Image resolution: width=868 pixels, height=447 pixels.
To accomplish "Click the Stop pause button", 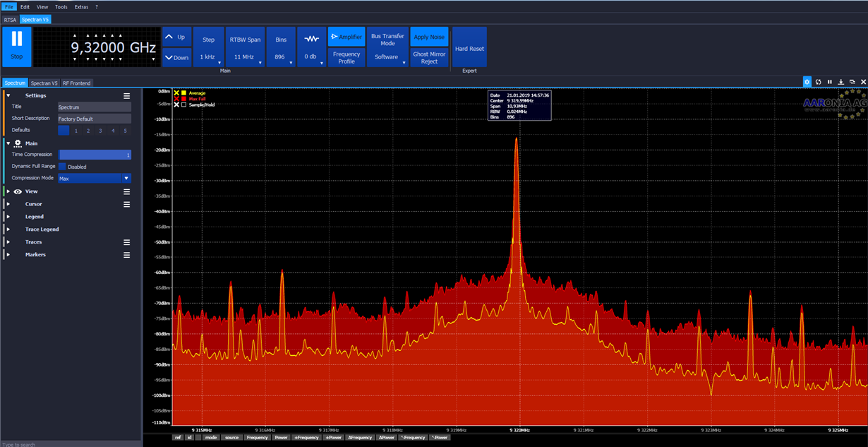I will 17,47.
